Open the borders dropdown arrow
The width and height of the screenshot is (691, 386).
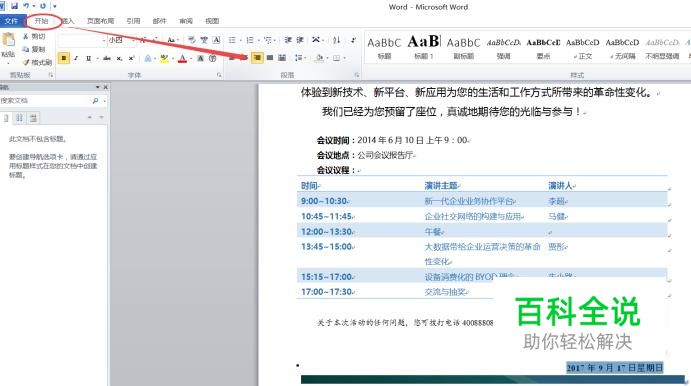pos(344,58)
